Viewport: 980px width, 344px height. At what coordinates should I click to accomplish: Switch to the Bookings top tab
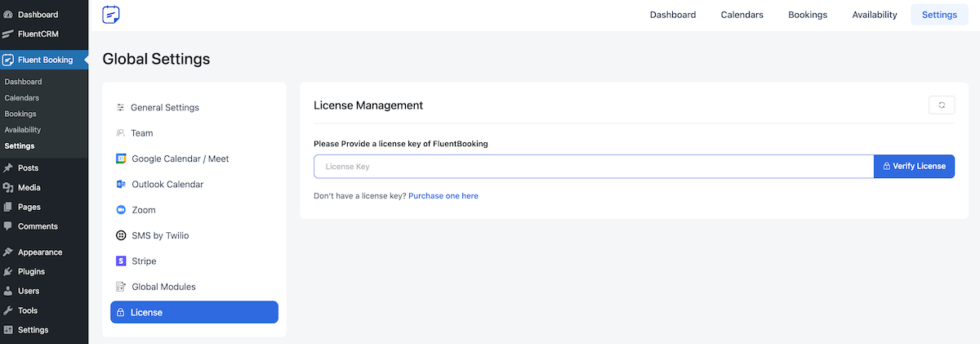(x=808, y=15)
